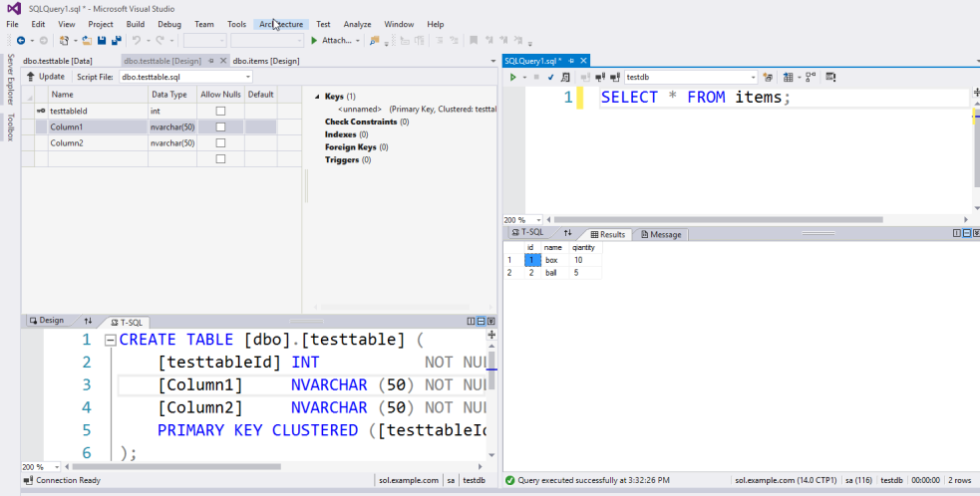
Task: Check Allow Nulls for Column2
Action: coord(220,143)
